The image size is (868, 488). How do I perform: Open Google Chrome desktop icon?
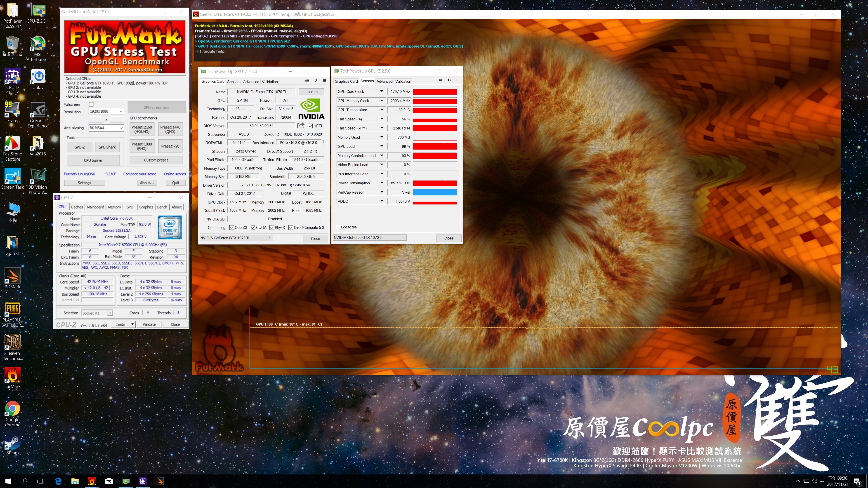click(x=12, y=414)
